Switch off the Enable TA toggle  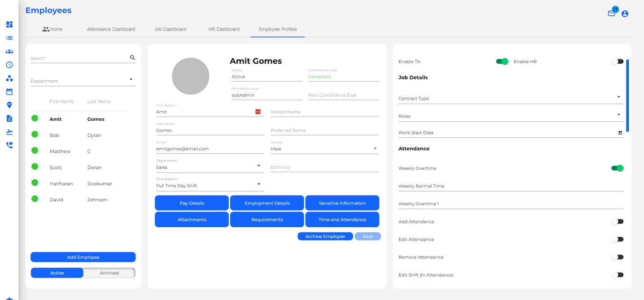[502, 61]
